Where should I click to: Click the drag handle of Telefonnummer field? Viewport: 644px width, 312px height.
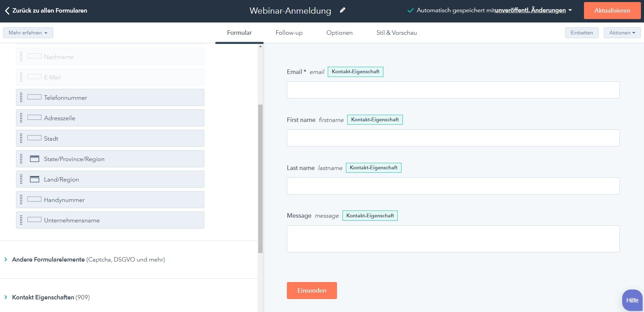21,97
